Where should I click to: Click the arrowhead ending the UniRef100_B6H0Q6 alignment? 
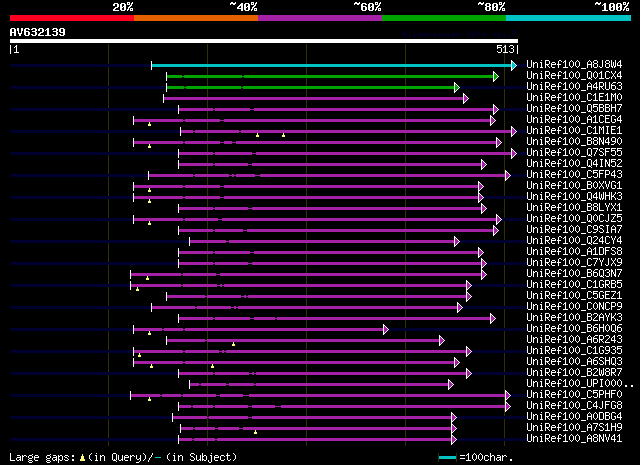coord(386,329)
